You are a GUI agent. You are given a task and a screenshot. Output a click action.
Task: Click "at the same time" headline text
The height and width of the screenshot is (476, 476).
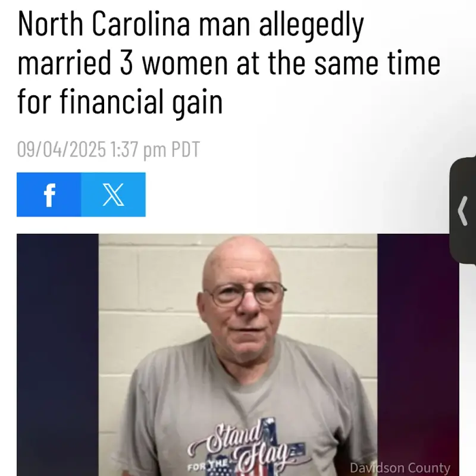coord(339,63)
